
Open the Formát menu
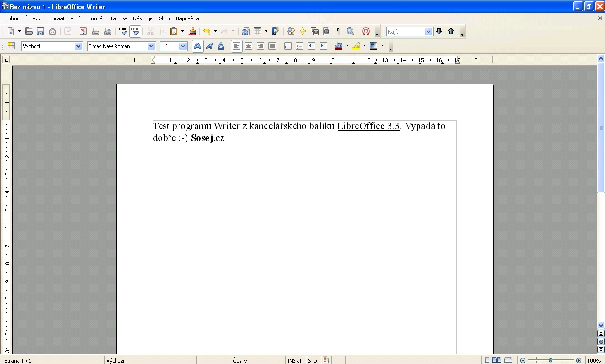click(x=96, y=18)
